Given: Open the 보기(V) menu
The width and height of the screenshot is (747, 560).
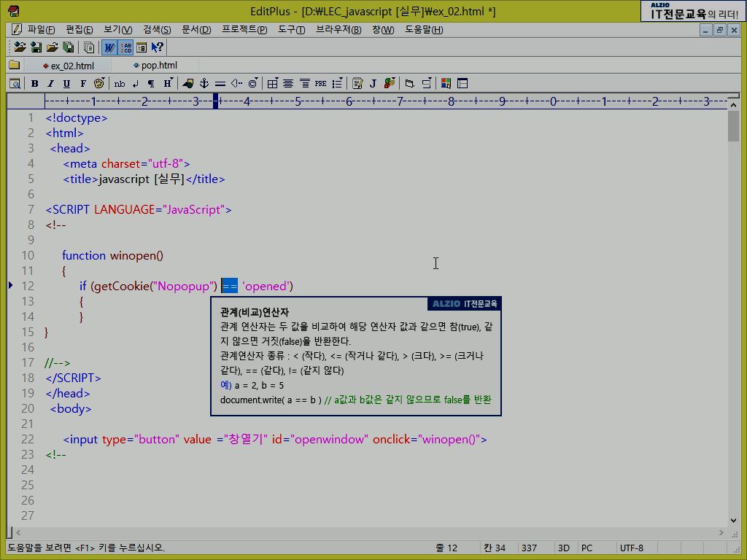Looking at the screenshot, I should point(117,29).
